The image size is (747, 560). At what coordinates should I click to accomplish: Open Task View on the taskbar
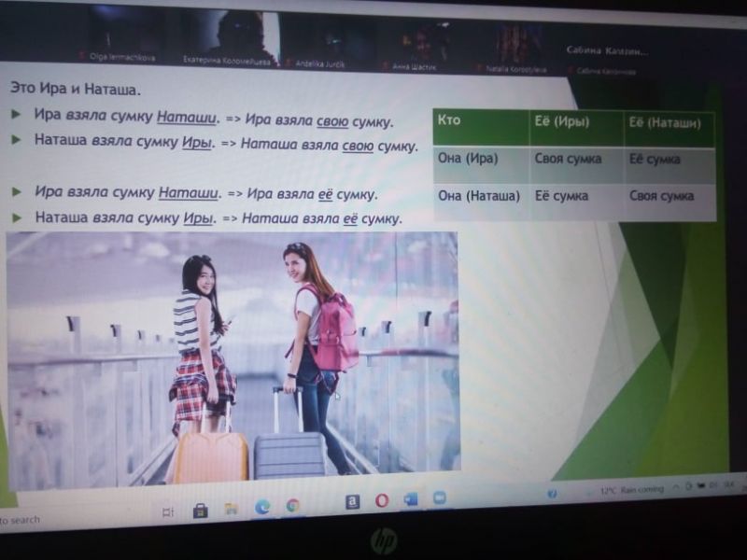pyautogui.click(x=168, y=511)
